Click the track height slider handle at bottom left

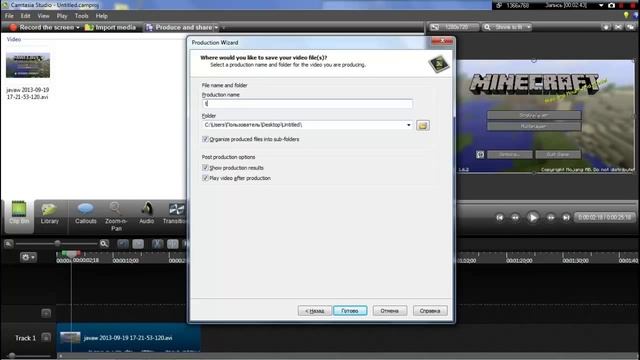[12, 356]
